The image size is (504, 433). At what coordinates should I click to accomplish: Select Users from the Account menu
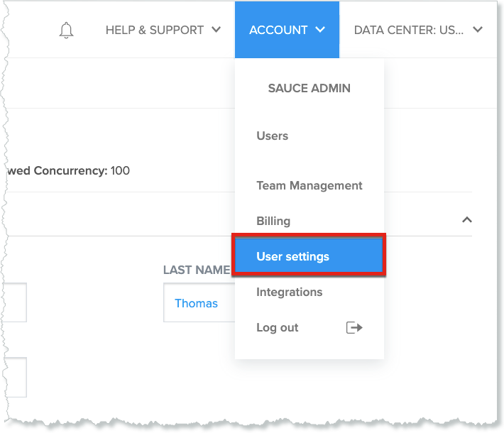[272, 136]
